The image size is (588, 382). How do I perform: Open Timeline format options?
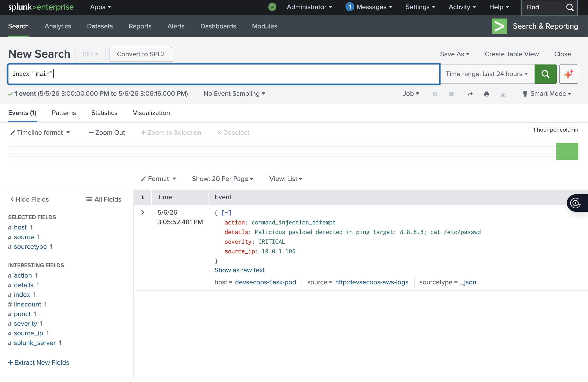[40, 133]
